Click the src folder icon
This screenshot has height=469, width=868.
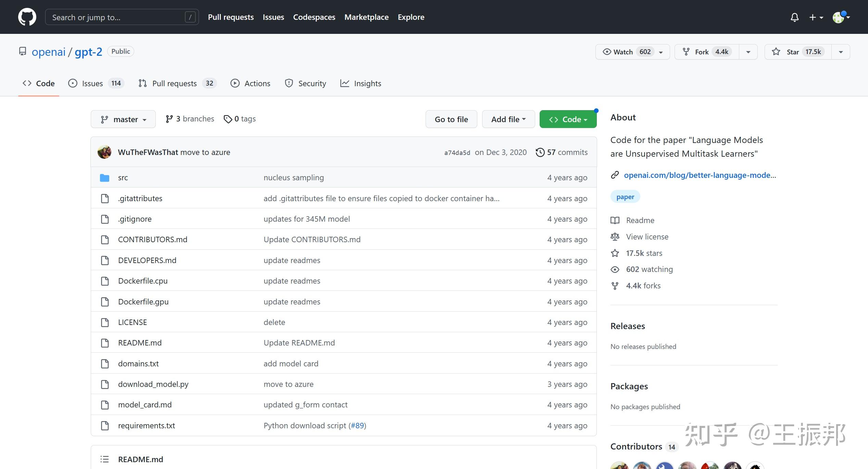[104, 178]
